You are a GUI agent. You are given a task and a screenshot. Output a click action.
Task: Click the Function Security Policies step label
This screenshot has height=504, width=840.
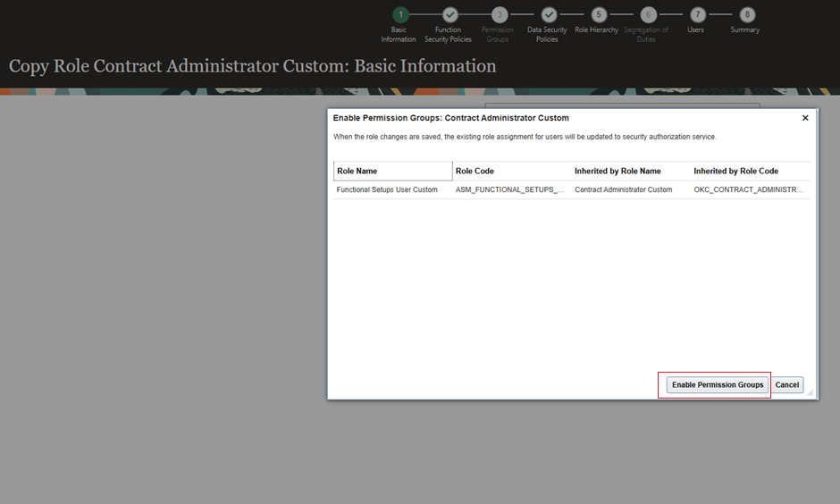448,34
